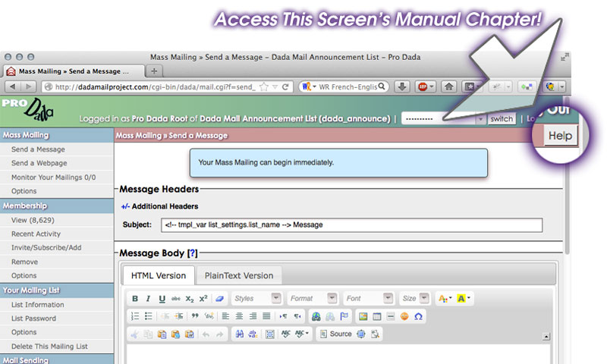Toggle bold formatting in the editor
Viewport: 607px width, 364px height.
coord(135,299)
